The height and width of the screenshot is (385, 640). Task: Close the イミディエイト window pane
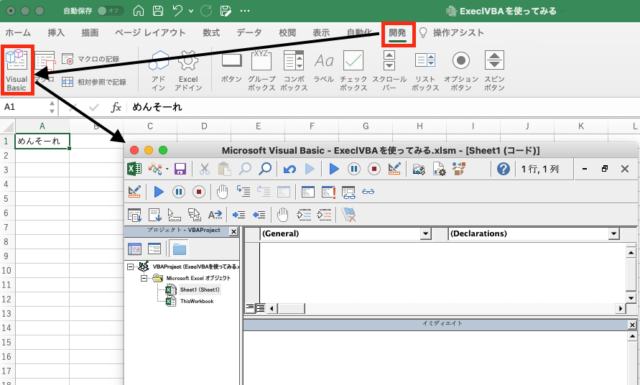tap(632, 325)
